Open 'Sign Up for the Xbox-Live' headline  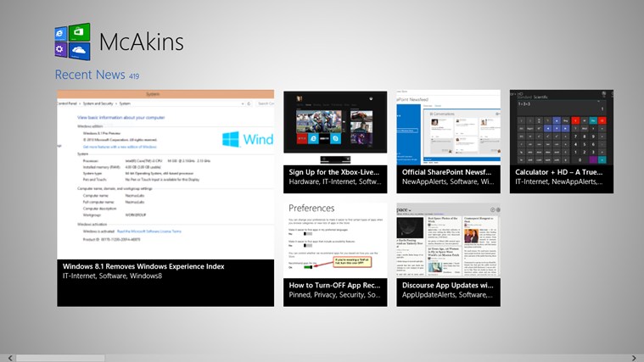(x=333, y=171)
